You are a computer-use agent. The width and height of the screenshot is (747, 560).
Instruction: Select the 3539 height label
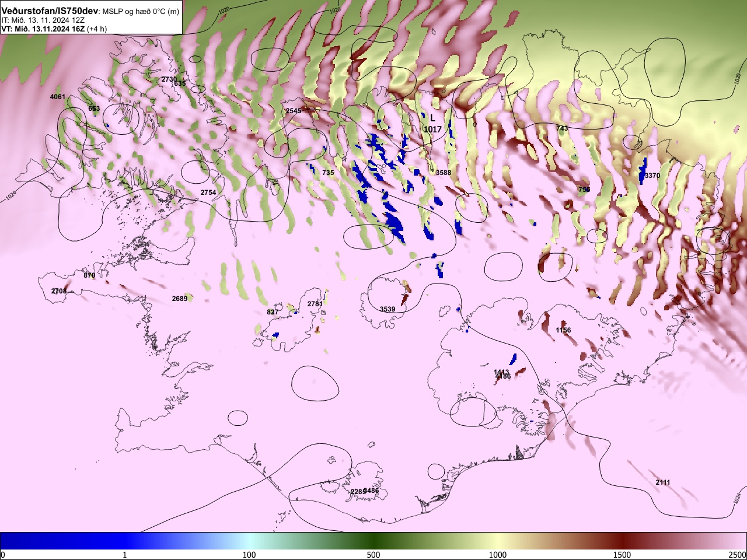tap(388, 309)
